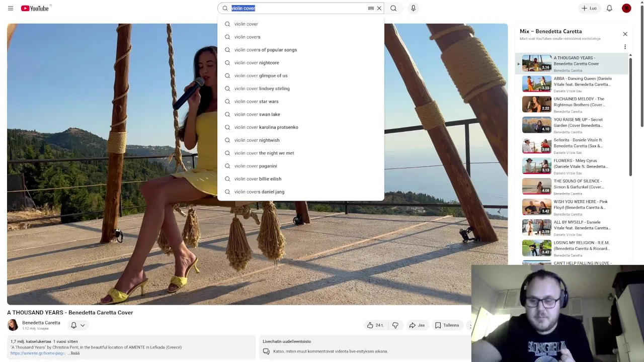Open the Mix playlist three-dot menu
Viewport: 644px width, 362px height.
pyautogui.click(x=625, y=47)
